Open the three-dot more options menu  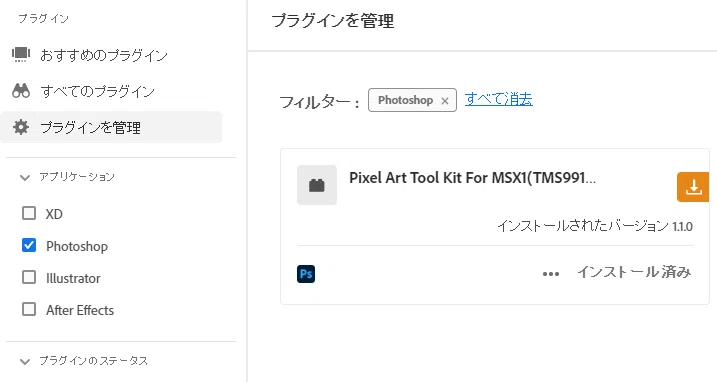click(551, 274)
